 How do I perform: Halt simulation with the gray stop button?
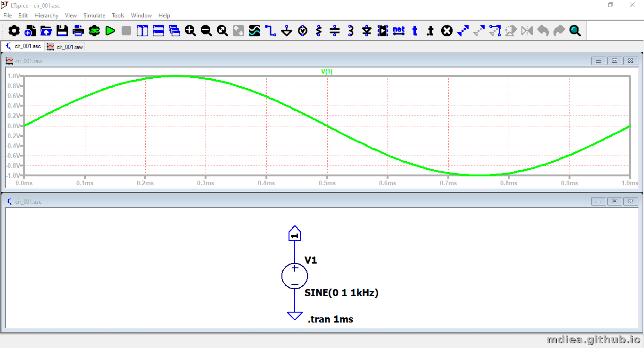click(x=126, y=31)
